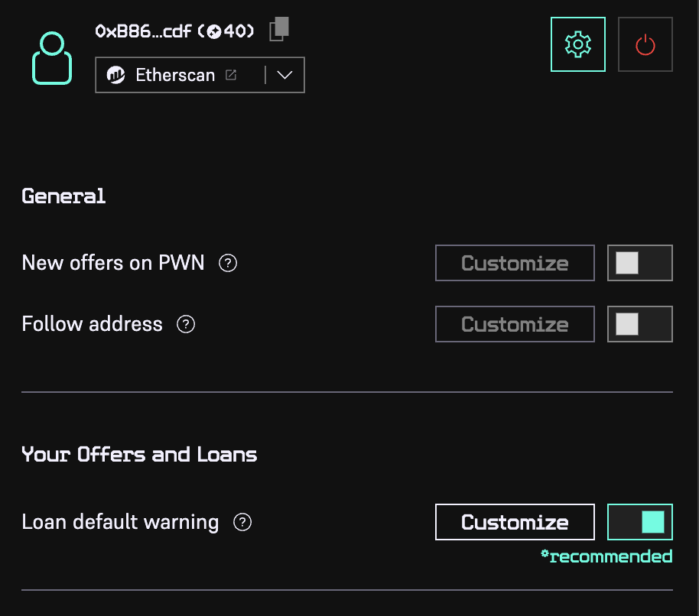The width and height of the screenshot is (699, 616).
Task: Customize the Loan default warning notification
Action: (515, 522)
